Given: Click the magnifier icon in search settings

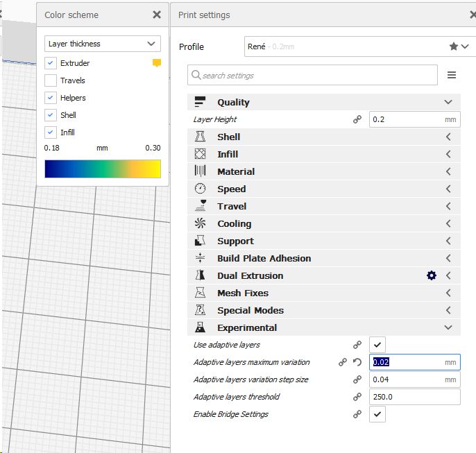Looking at the screenshot, I should [x=196, y=75].
